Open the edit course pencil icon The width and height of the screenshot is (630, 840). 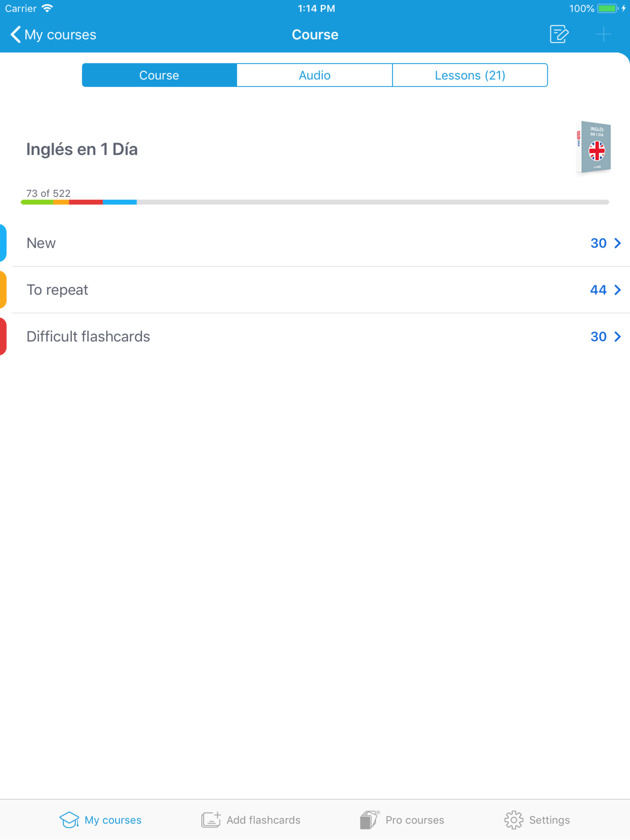[559, 34]
